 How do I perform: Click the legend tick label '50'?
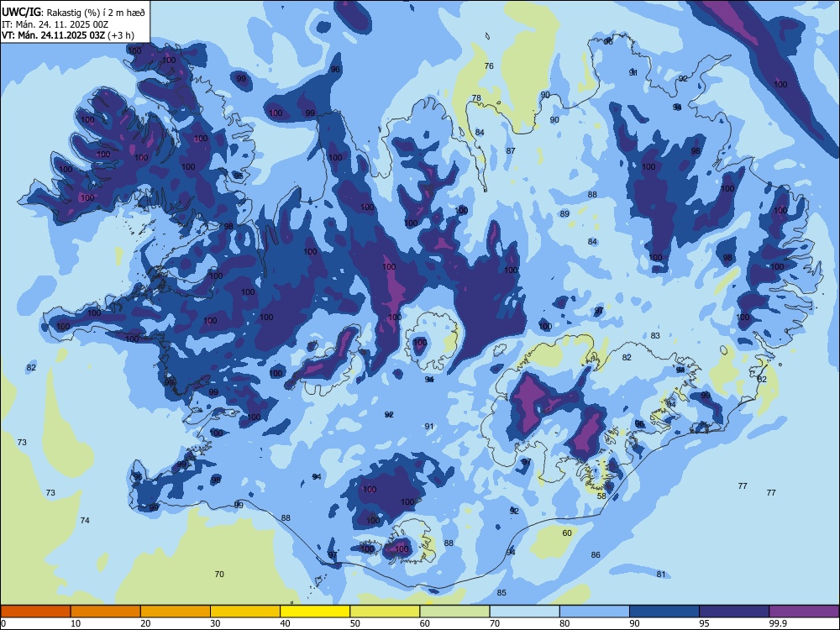[x=355, y=623]
